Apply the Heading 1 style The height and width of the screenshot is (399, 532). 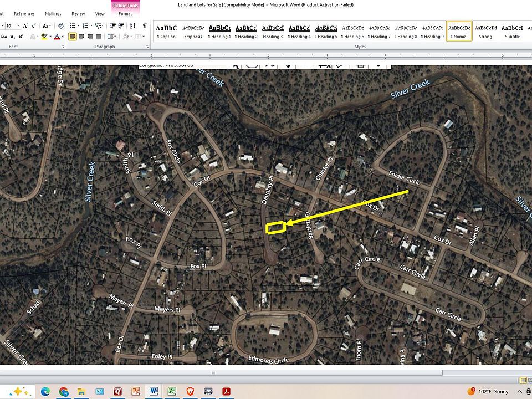[x=219, y=32]
